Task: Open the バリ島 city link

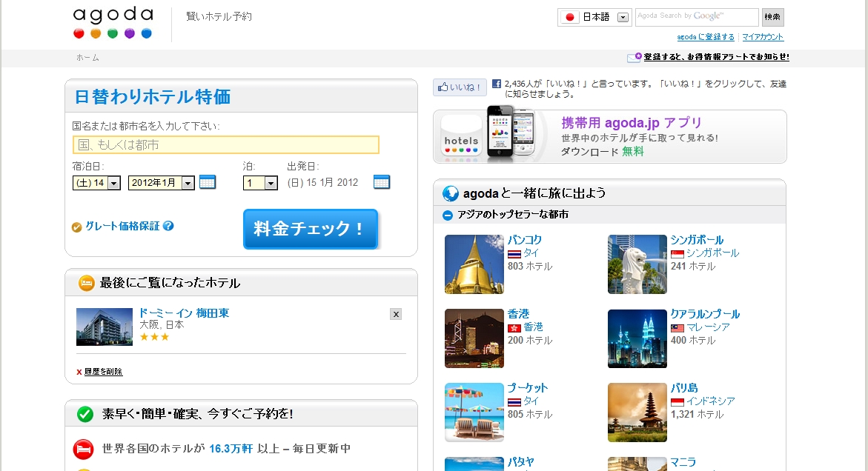Action: tap(684, 388)
